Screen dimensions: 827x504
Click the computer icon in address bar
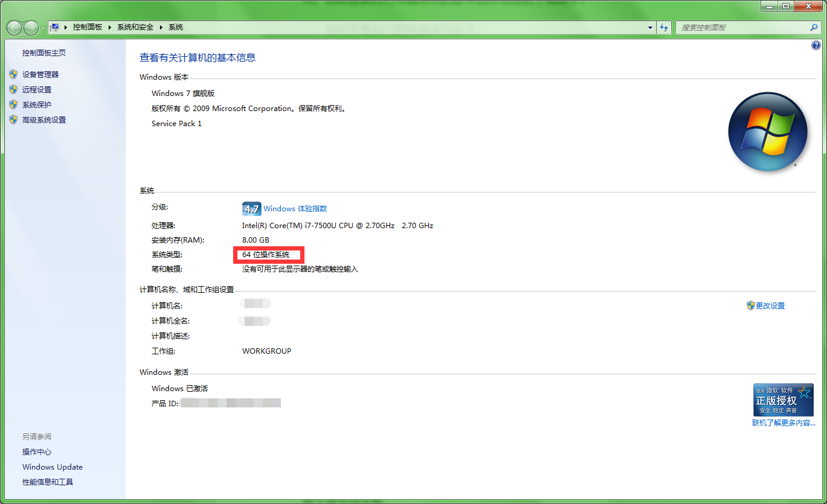pos(55,27)
